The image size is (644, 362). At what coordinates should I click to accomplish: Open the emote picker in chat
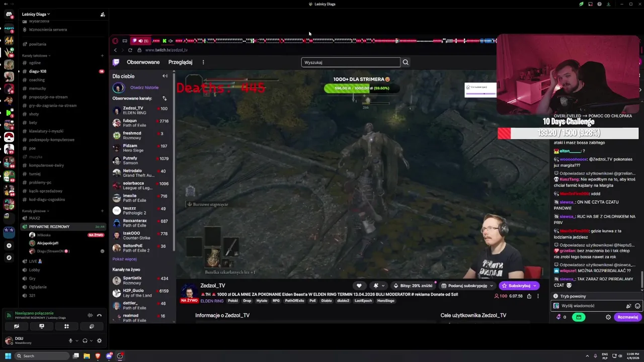point(637,306)
